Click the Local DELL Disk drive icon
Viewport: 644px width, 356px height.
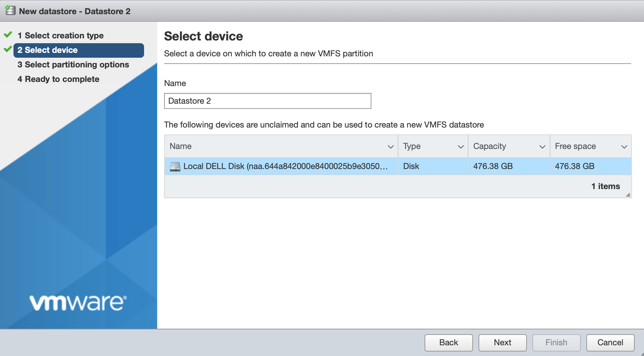(175, 167)
